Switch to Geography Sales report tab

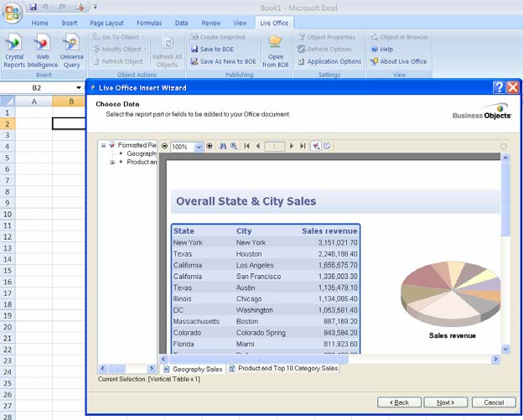(193, 369)
